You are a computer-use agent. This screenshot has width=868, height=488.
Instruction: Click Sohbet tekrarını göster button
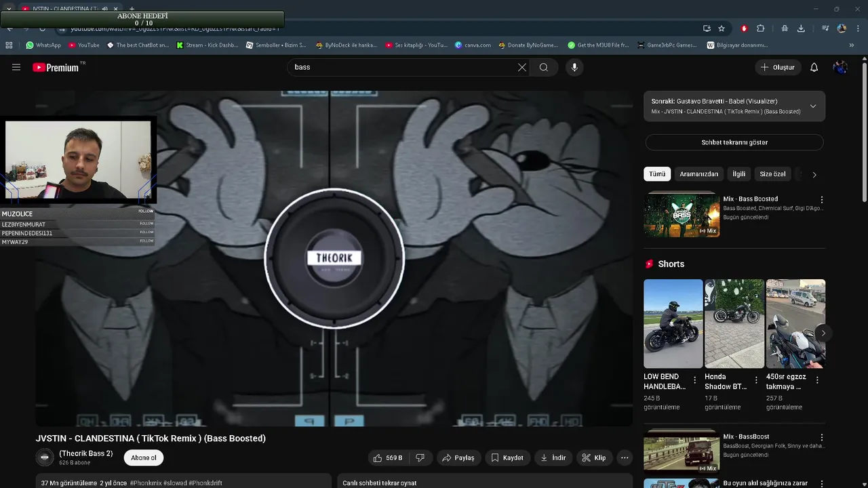pyautogui.click(x=734, y=142)
